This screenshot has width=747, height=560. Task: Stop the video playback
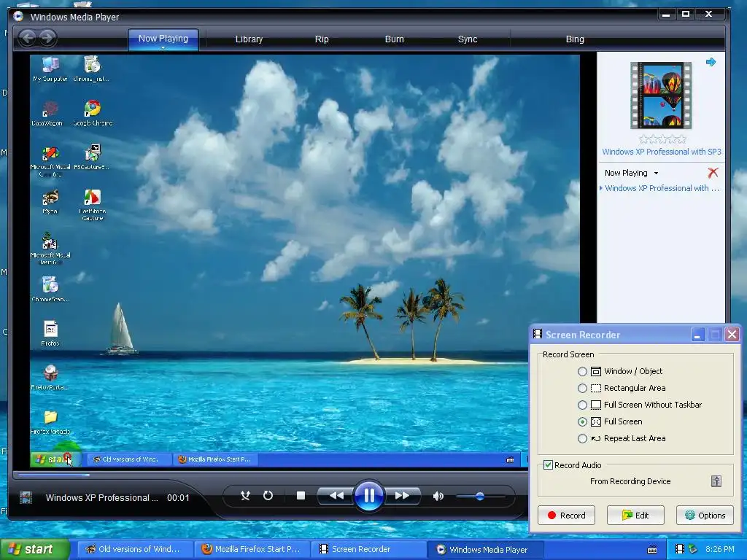pos(301,496)
